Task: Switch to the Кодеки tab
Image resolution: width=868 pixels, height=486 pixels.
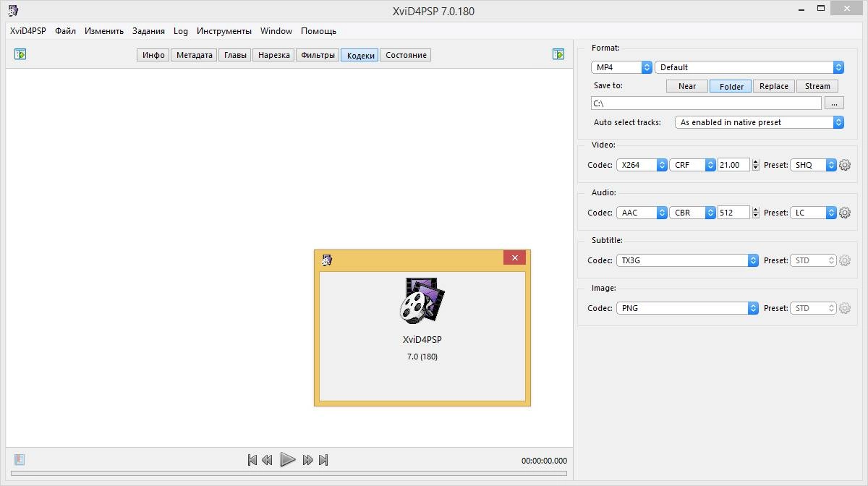Action: coord(360,55)
